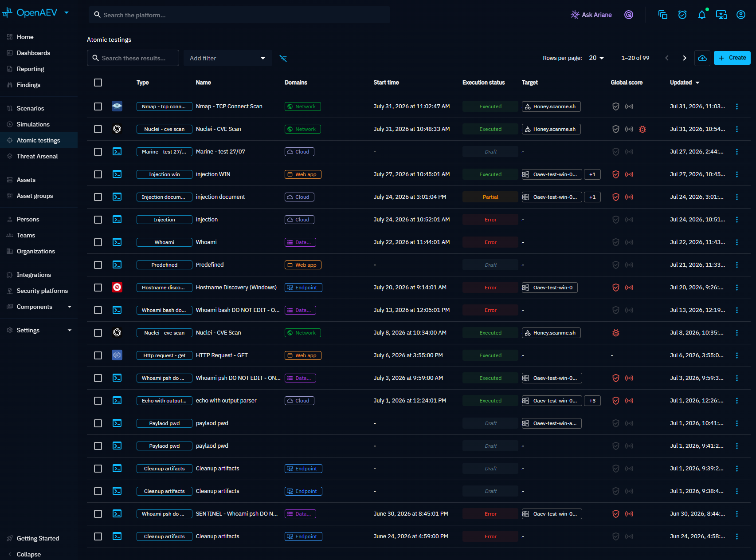Image resolution: width=756 pixels, height=560 pixels.
Task: Open the Add filter dropdown
Action: [x=227, y=58]
